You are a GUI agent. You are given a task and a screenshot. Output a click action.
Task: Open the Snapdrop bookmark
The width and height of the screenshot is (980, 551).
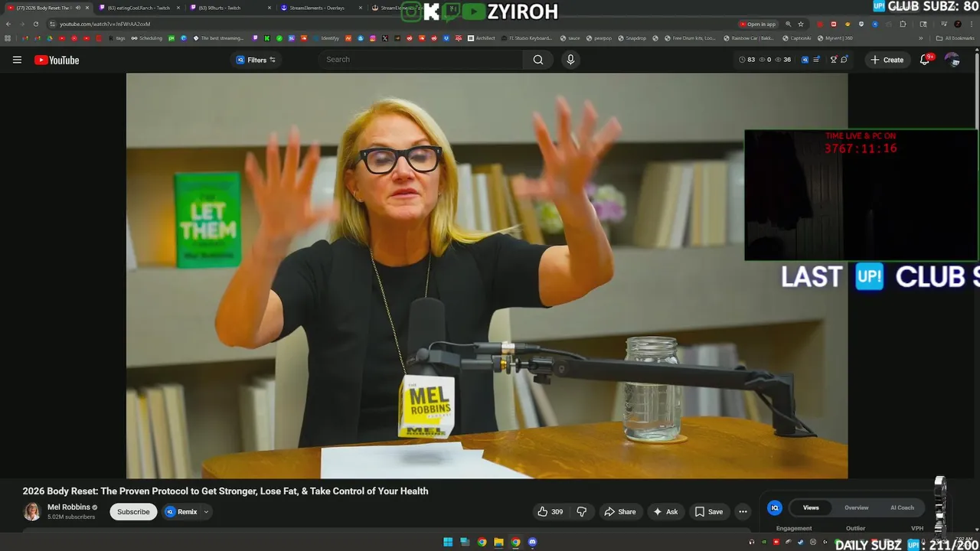point(632,37)
